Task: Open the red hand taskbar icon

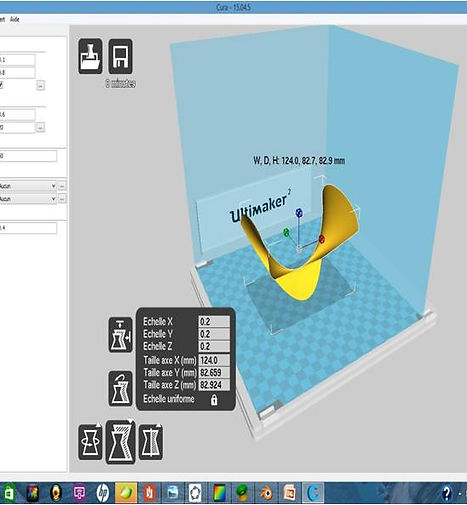Action: point(149,493)
